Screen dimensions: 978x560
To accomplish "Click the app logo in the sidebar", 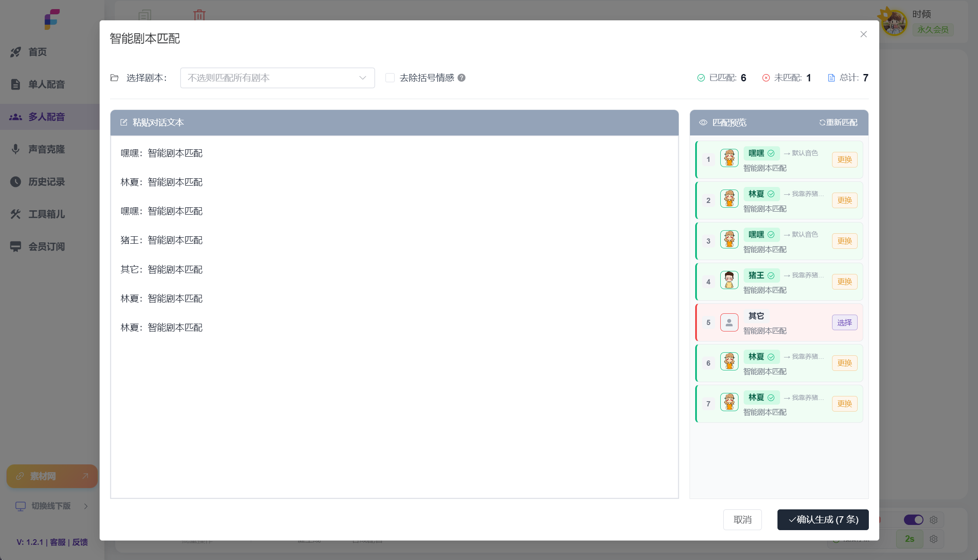I will (52, 19).
